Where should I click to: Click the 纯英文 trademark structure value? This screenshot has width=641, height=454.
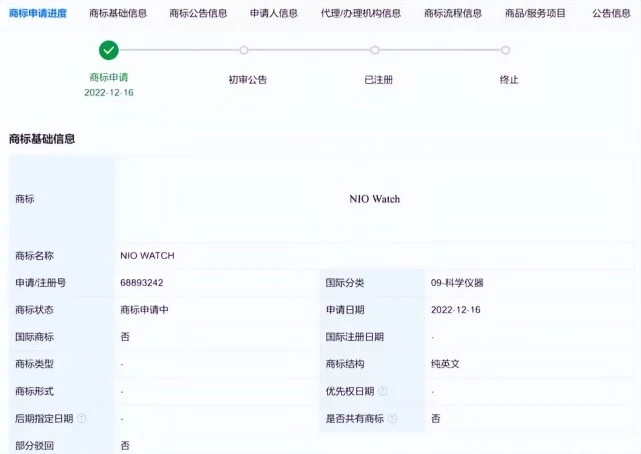click(445, 364)
